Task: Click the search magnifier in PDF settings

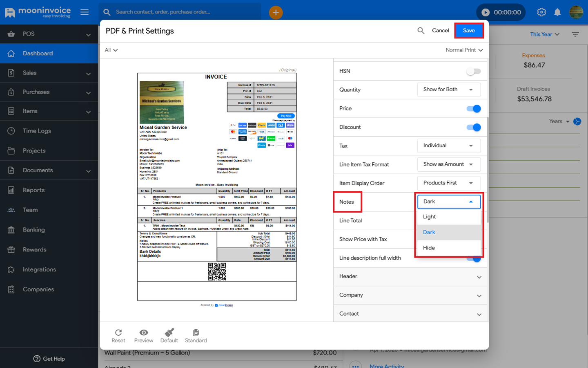Action: [x=421, y=31]
